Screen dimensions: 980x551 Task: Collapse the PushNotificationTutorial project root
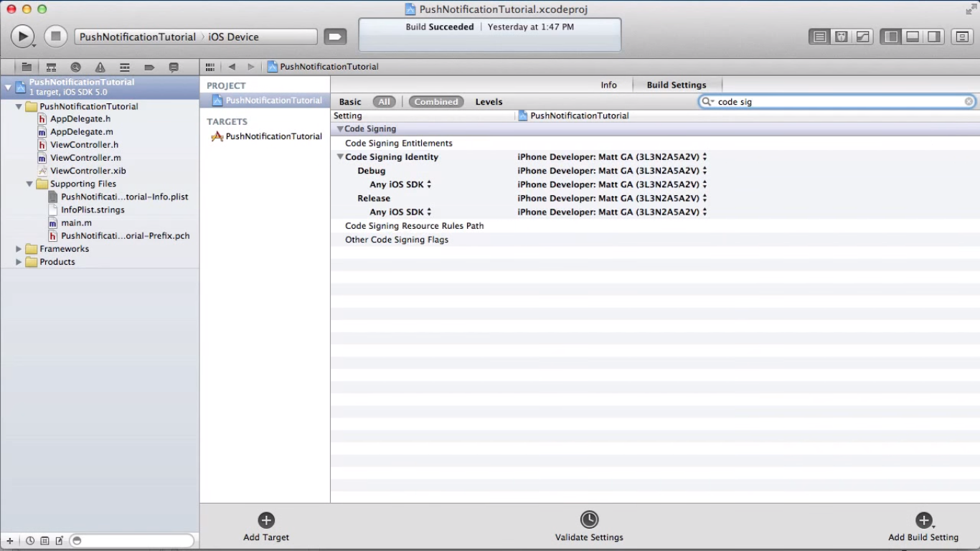pos(8,88)
